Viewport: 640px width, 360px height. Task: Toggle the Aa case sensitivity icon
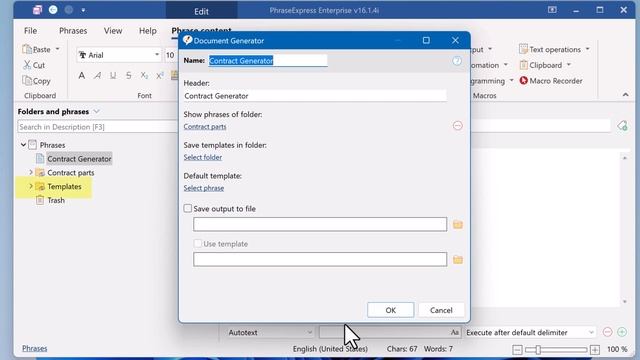(455, 333)
